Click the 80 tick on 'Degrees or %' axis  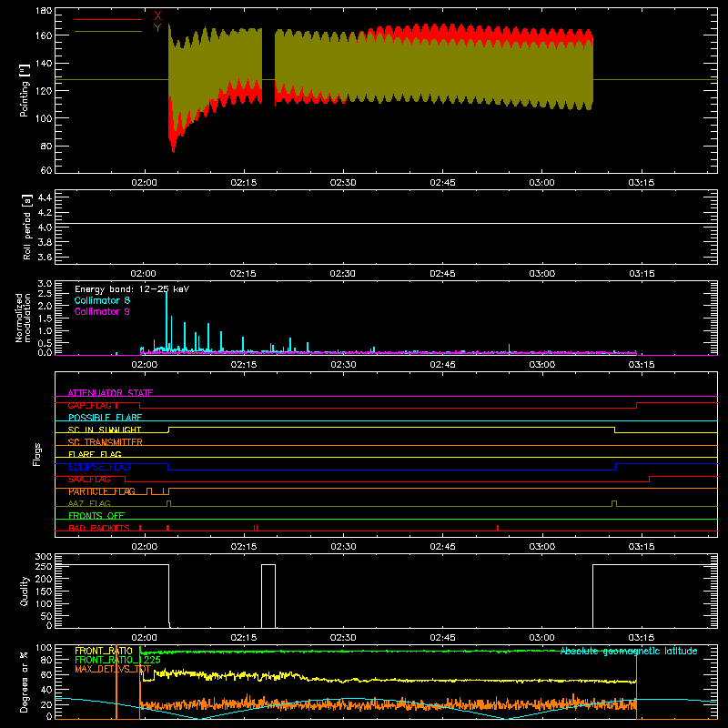(46, 660)
